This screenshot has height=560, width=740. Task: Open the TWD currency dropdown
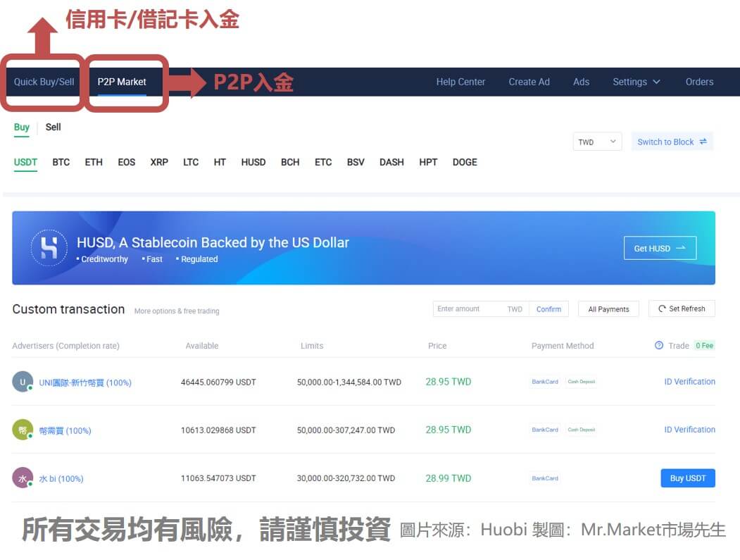point(598,142)
